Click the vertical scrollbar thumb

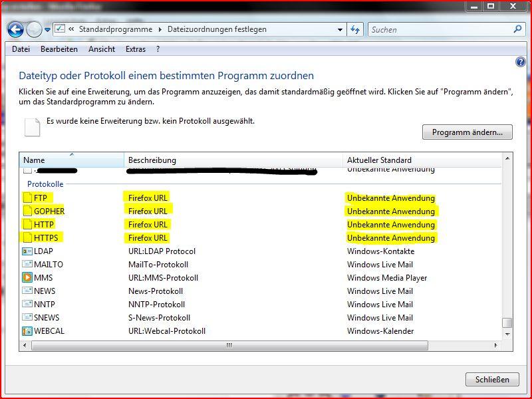507,323
